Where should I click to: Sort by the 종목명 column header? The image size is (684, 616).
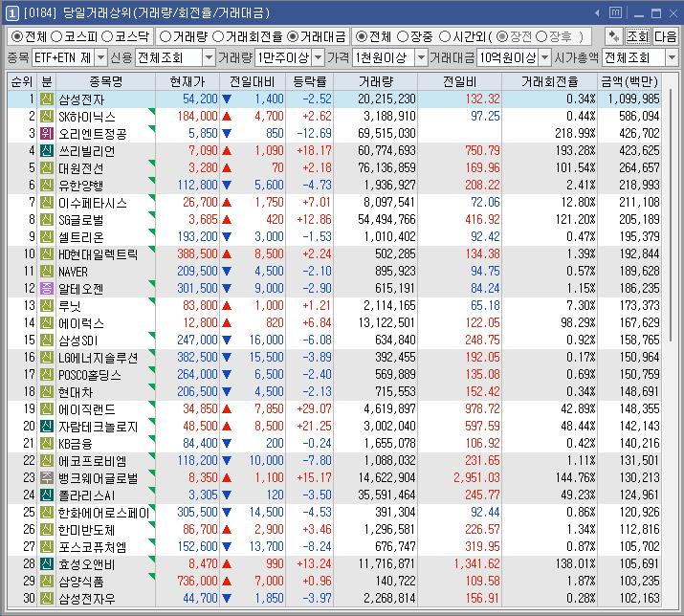[105, 81]
